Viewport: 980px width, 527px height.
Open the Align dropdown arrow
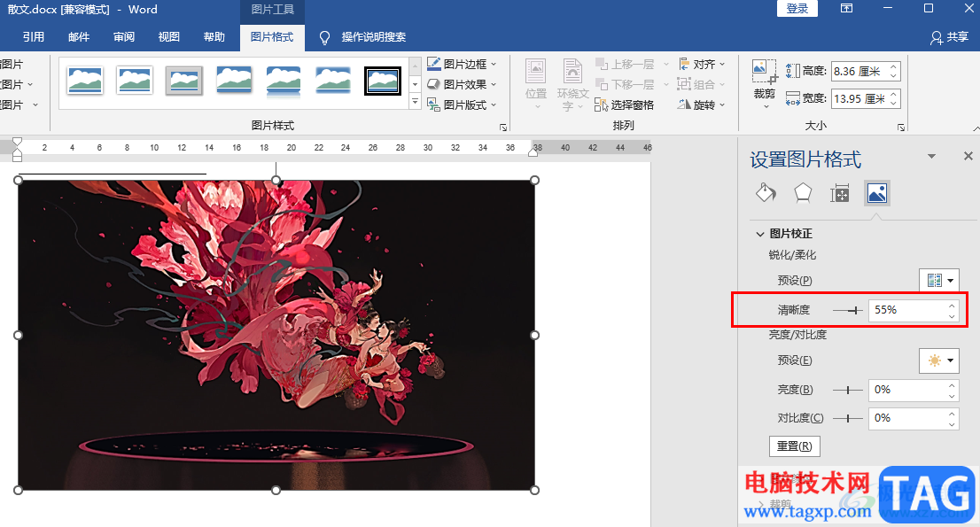pyautogui.click(x=722, y=65)
